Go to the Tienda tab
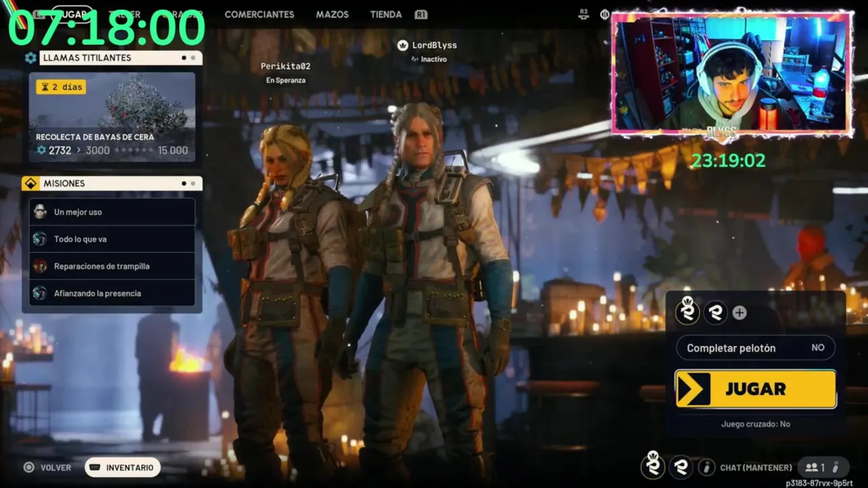 [386, 14]
